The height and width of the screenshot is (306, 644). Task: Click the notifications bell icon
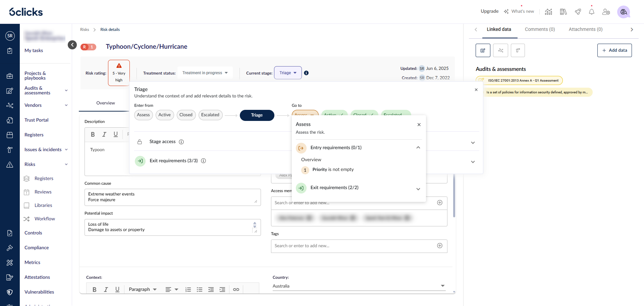tap(591, 12)
